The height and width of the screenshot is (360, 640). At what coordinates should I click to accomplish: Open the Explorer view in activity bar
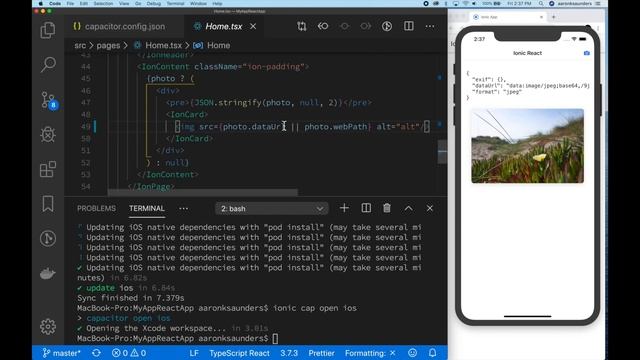pyautogui.click(x=48, y=30)
